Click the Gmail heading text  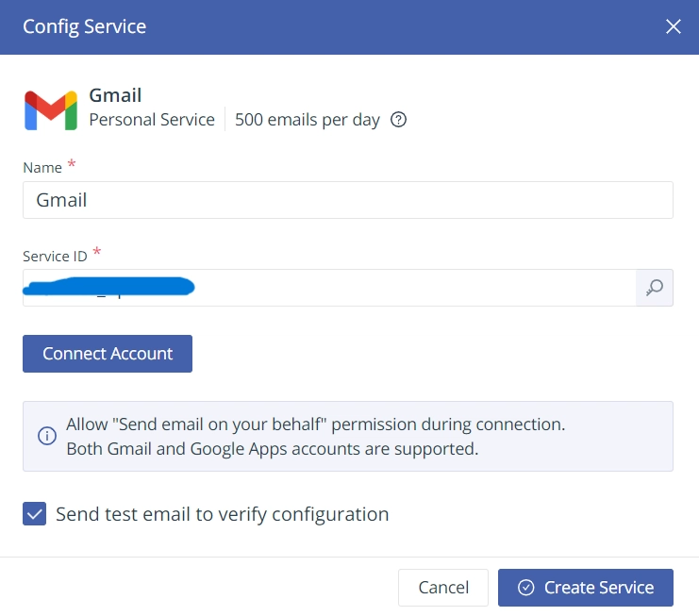115,95
